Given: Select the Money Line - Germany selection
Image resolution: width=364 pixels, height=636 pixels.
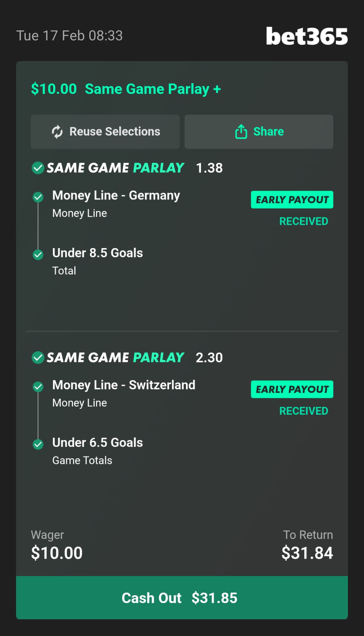Looking at the screenshot, I should (x=116, y=196).
